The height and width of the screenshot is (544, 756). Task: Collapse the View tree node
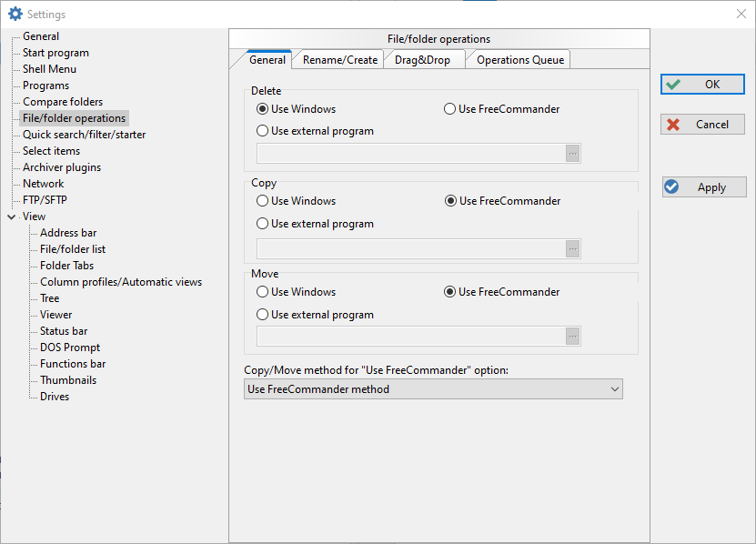pos(12,217)
